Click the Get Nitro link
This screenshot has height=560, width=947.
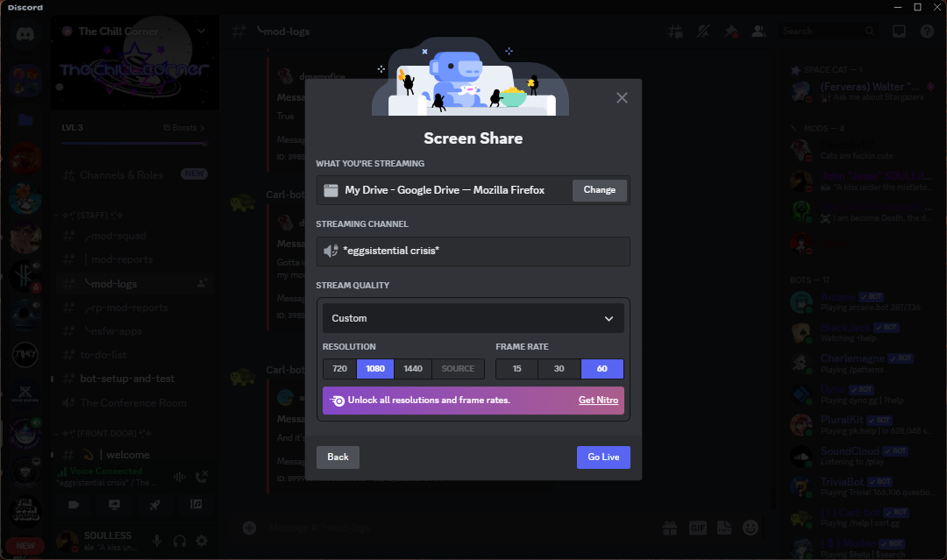(599, 400)
